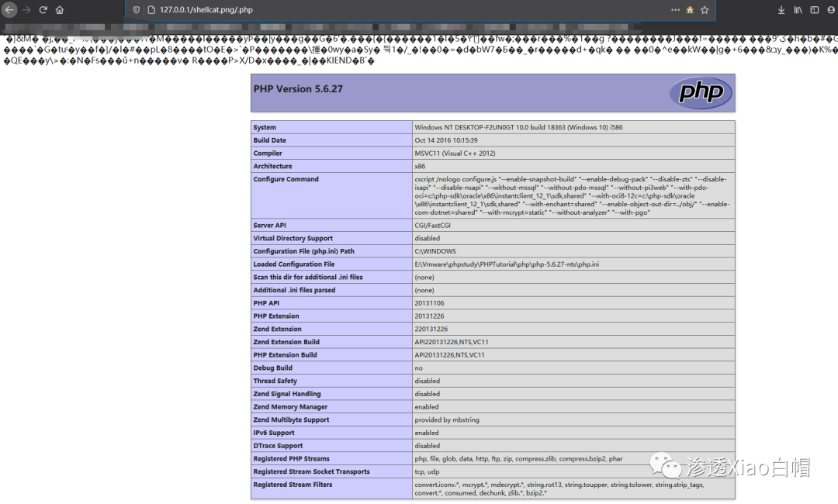
Task: Click the 'Architecture' row label
Action: click(272, 166)
